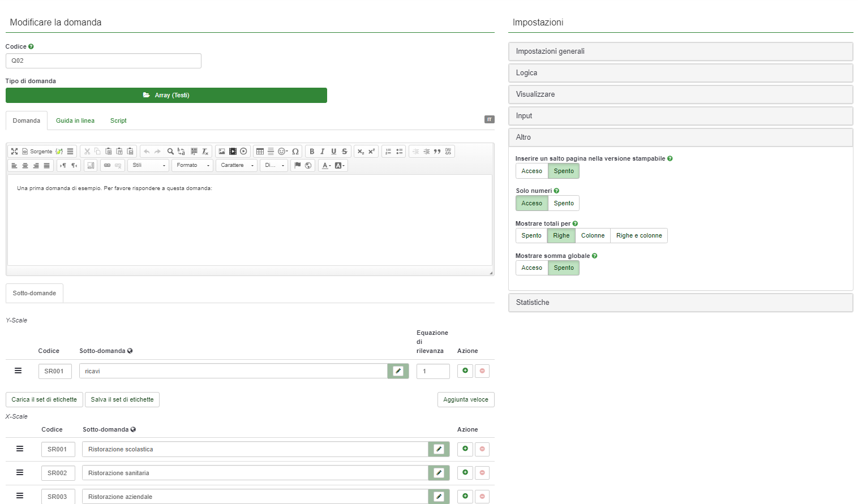Insert a table in the editor
The width and height of the screenshot is (858, 504).
coord(260,152)
